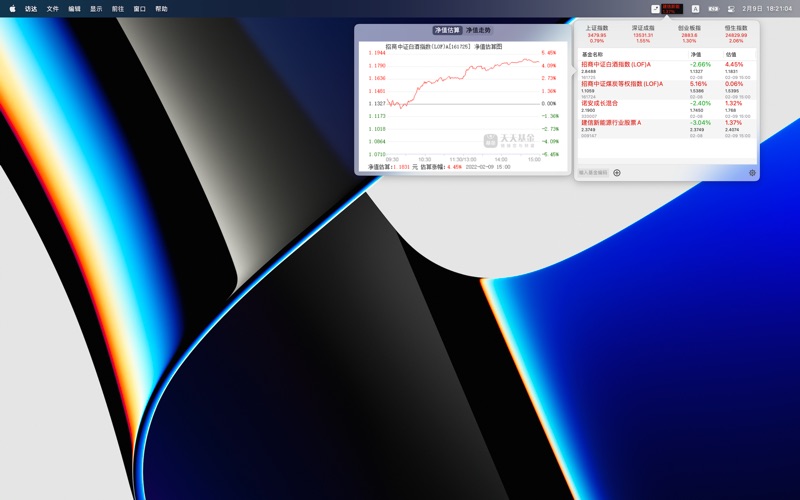Select fund 招商中证白酒指数(LOF)A
This screenshot has height=500, width=800.
click(x=616, y=65)
